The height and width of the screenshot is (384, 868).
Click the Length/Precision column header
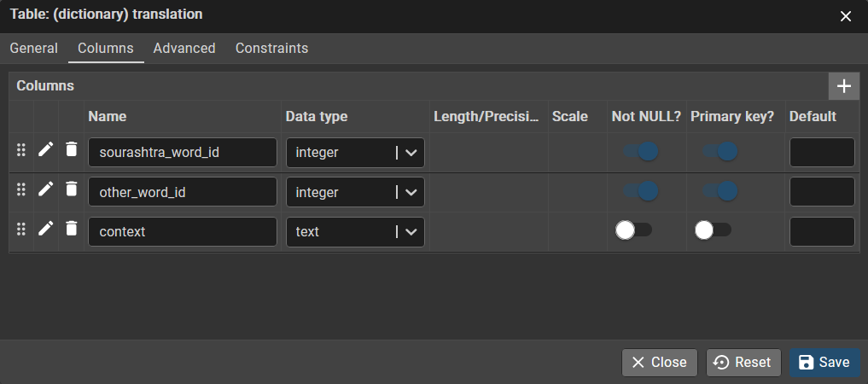(486, 116)
